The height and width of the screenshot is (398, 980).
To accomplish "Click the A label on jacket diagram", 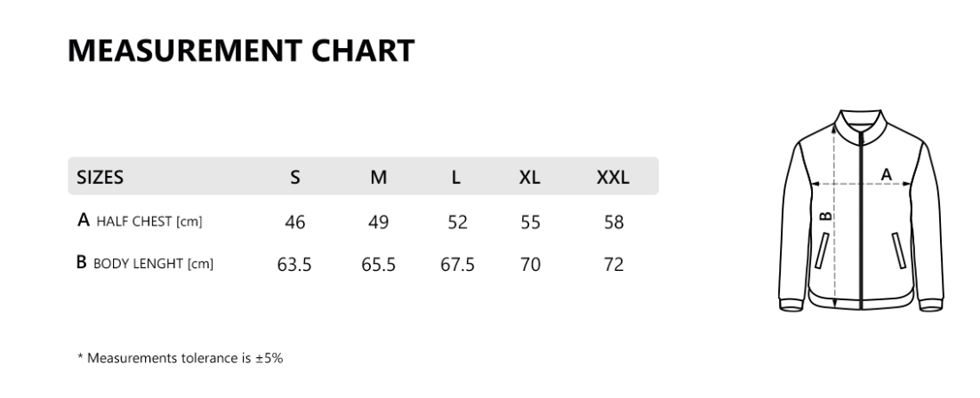I will coord(886,175).
